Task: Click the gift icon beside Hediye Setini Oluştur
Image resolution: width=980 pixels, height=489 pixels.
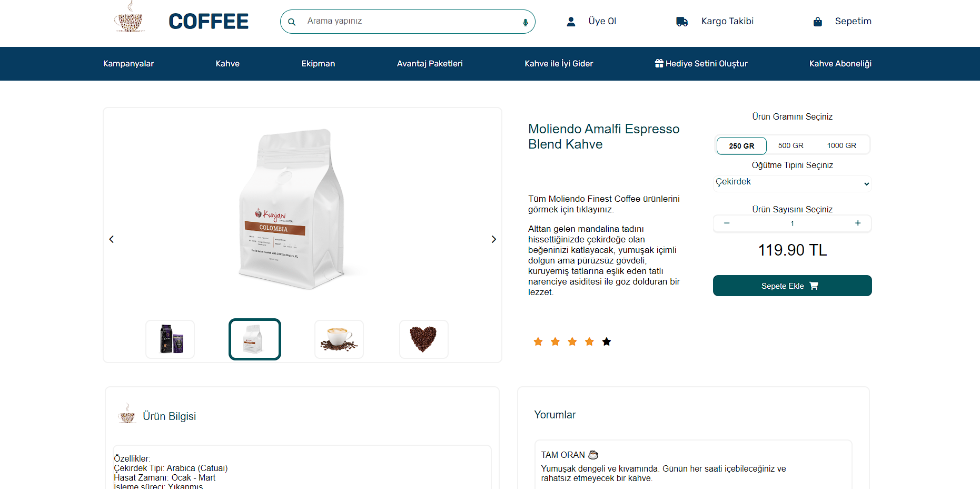Action: 659,63
